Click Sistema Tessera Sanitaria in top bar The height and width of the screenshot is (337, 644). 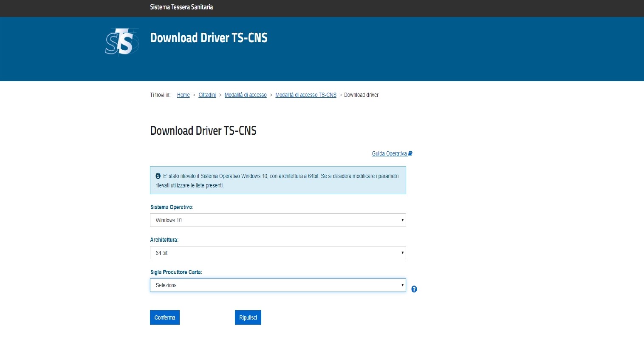[181, 7]
